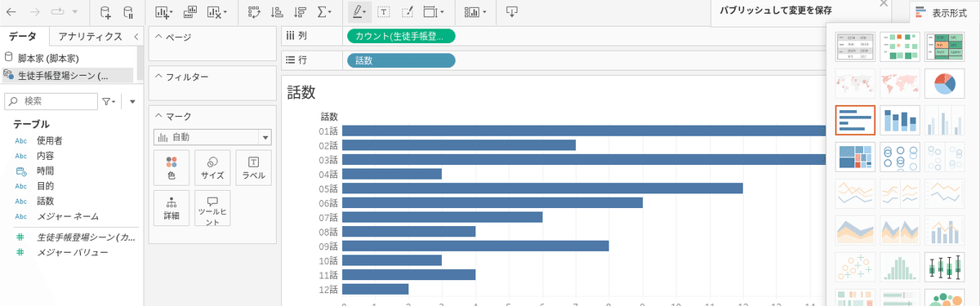
Task: Switch to the アナリティクス tab
Action: click(90, 37)
